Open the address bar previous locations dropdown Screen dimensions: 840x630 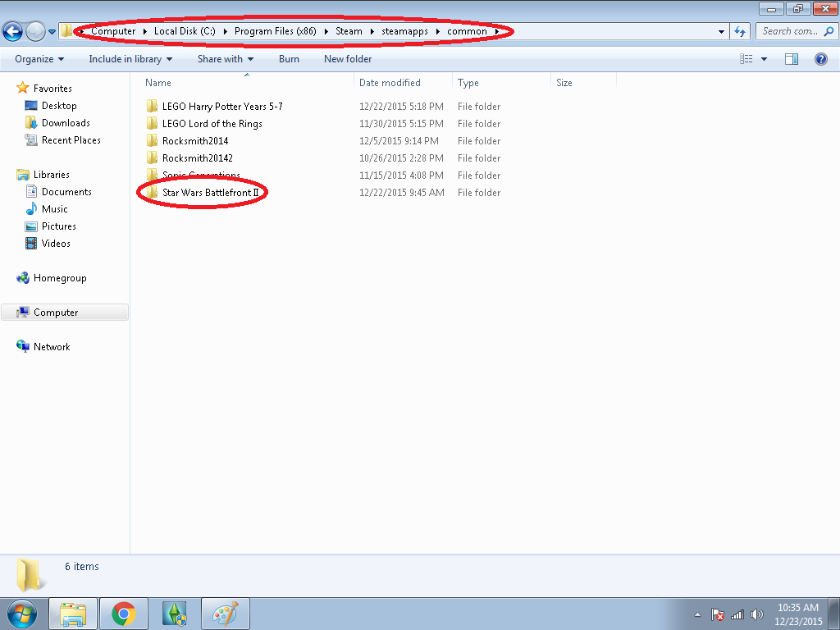(x=721, y=32)
